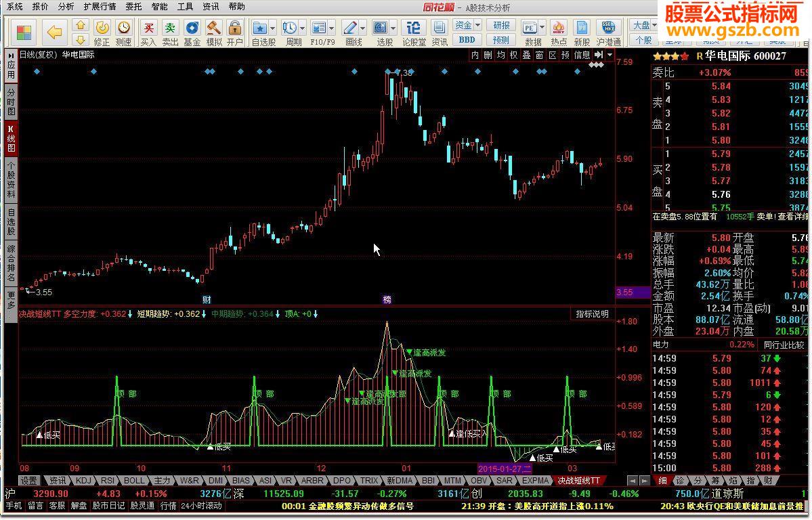812x520 pixels.
Task: Open the 新股 IPO icon
Action: pyautogui.click(x=582, y=28)
